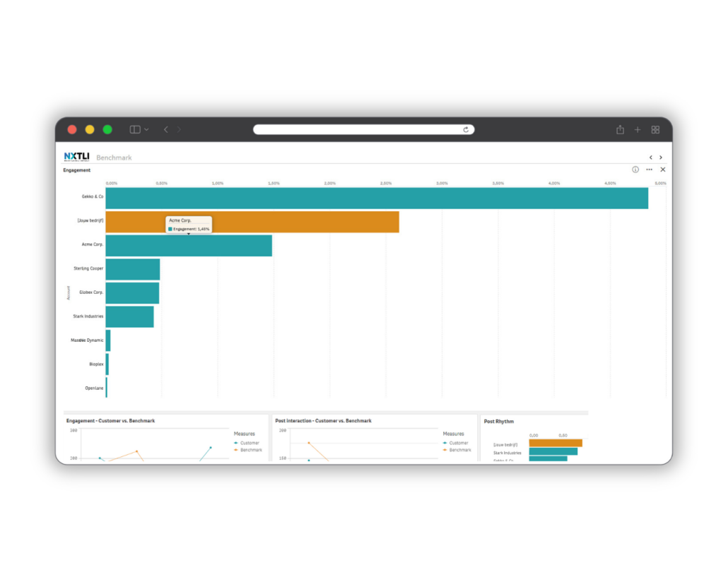Open the Engagement chart info icon
Image resolution: width=728 pixels, height=582 pixels.
tap(635, 170)
